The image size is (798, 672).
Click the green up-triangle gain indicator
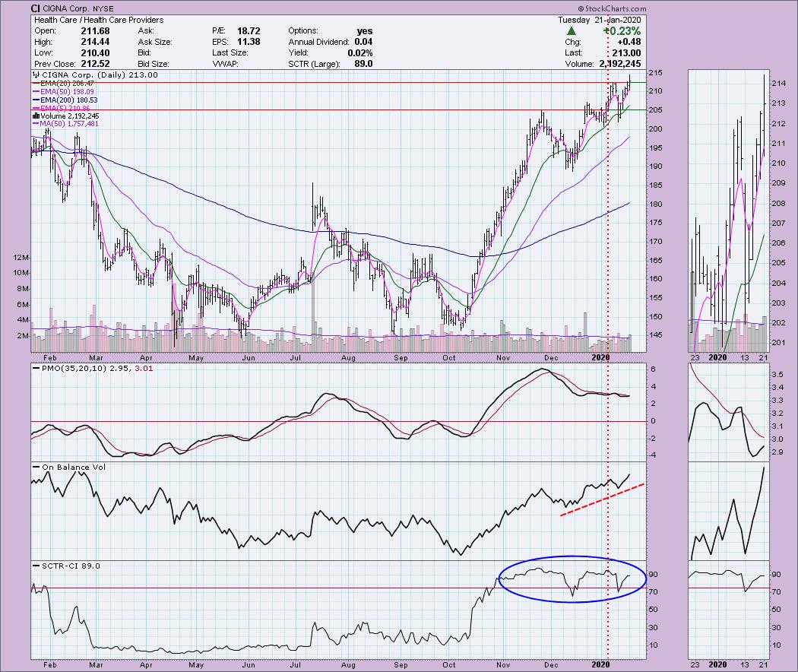571,31
